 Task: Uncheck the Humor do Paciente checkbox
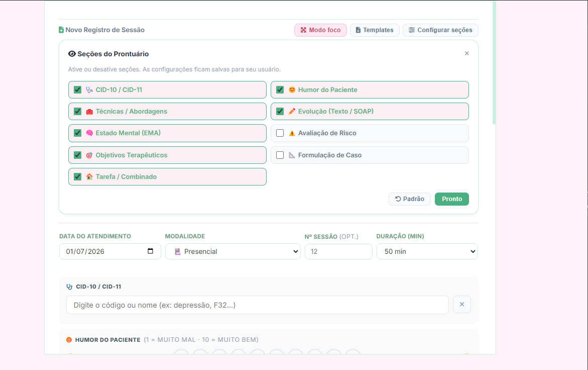pos(280,89)
